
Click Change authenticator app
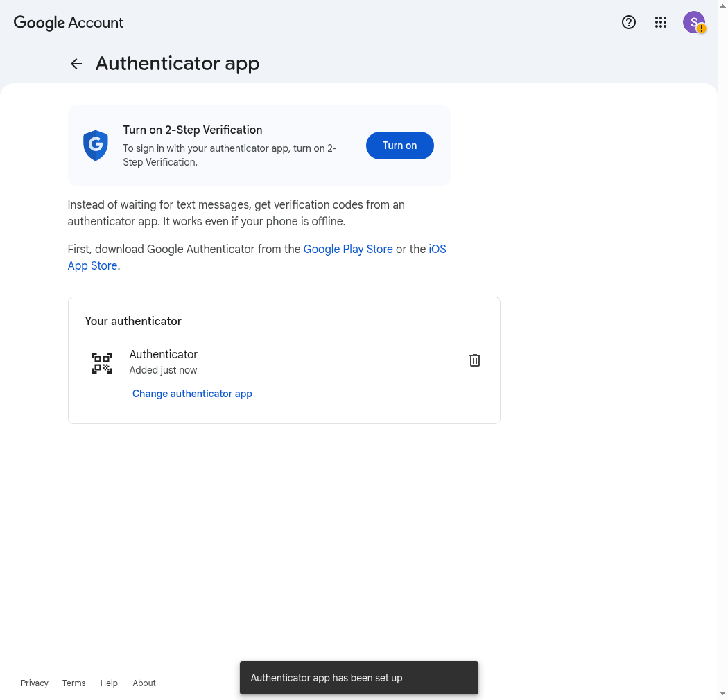(192, 394)
